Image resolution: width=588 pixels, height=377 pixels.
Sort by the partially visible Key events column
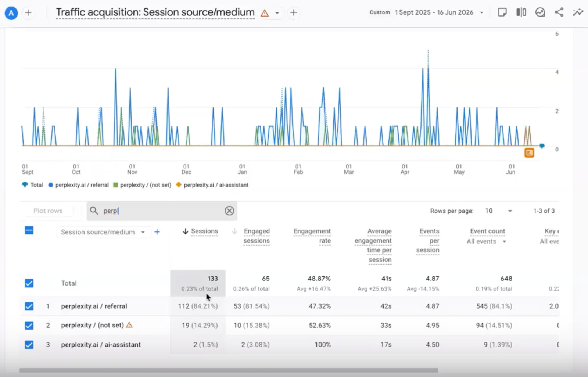coord(552,231)
